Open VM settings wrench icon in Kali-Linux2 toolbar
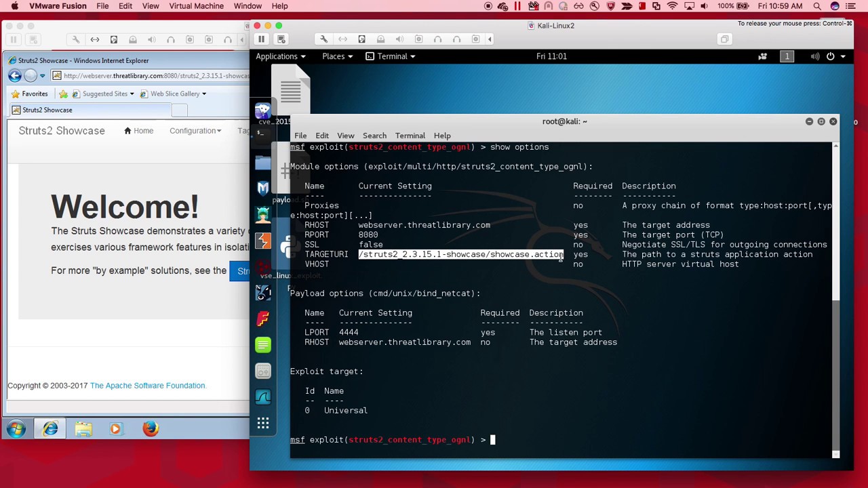Screen dimensions: 868x488 [323, 39]
